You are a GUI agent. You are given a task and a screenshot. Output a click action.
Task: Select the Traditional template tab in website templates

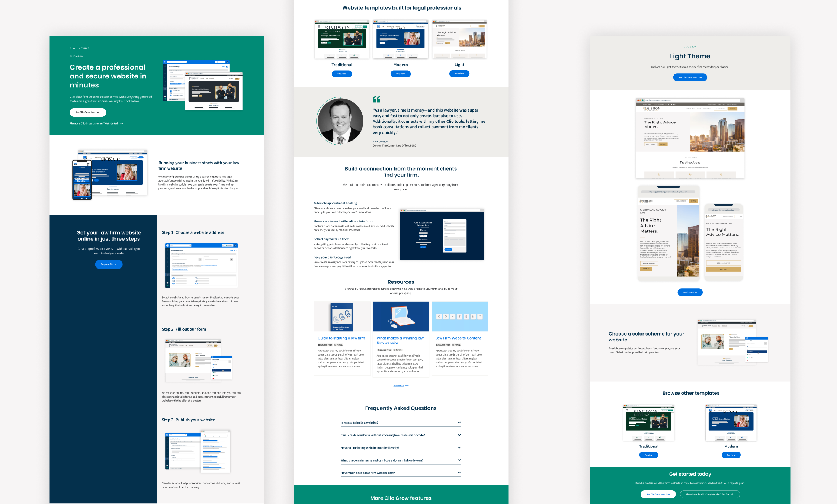coord(342,64)
